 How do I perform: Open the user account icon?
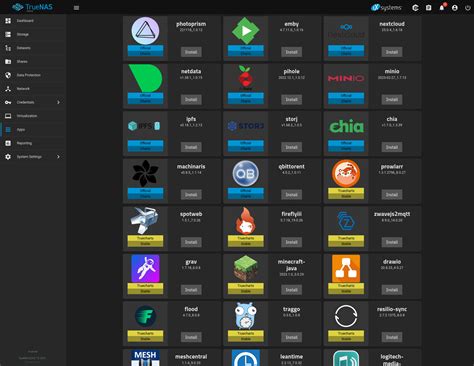455,8
